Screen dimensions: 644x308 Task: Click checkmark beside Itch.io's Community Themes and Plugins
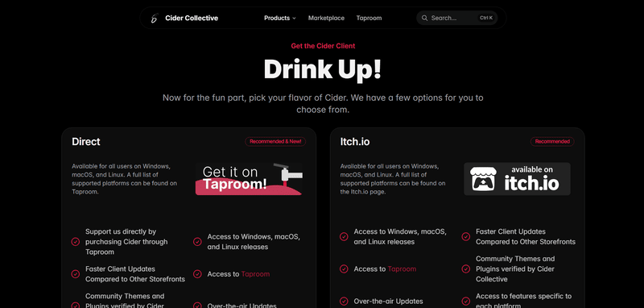(466, 269)
